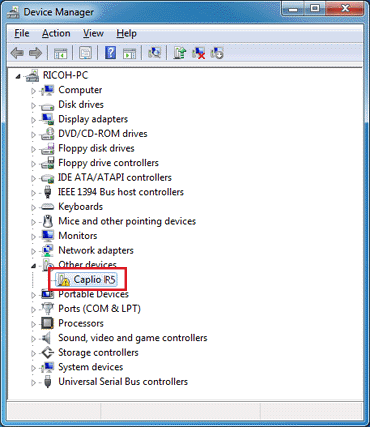Expand the Portable Devices arrow

(x=33, y=295)
